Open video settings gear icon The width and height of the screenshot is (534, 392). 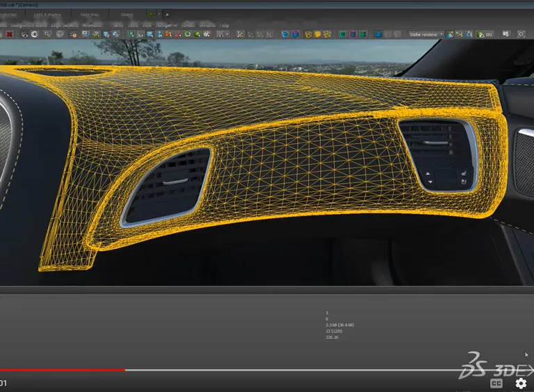(x=521, y=383)
